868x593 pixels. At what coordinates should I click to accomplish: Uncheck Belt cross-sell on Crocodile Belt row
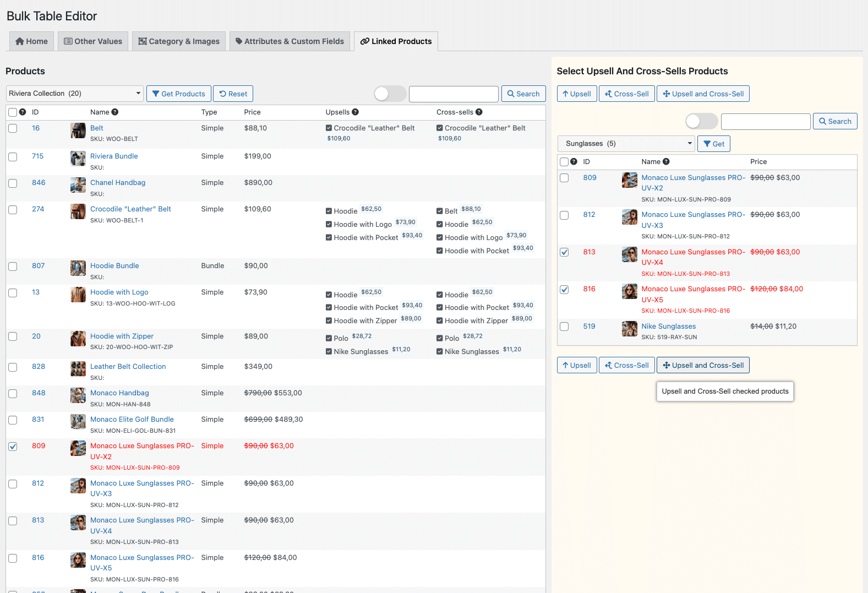[x=440, y=211]
